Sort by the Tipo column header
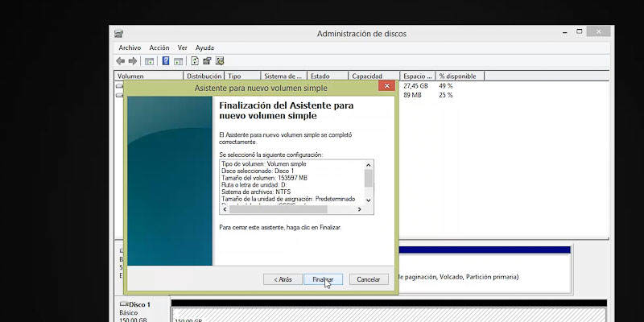This screenshot has width=644, height=322. [x=243, y=76]
